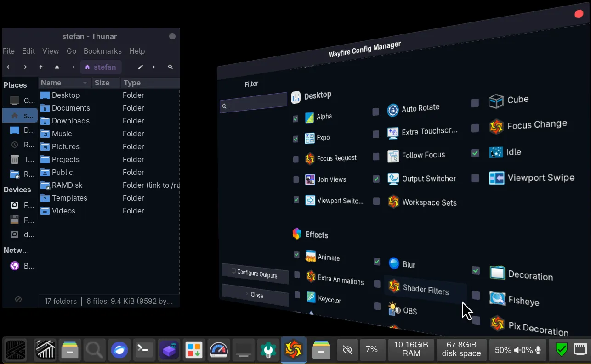This screenshot has height=364, width=591.
Task: Untick the Expo plugin checkbox
Action: click(x=295, y=139)
